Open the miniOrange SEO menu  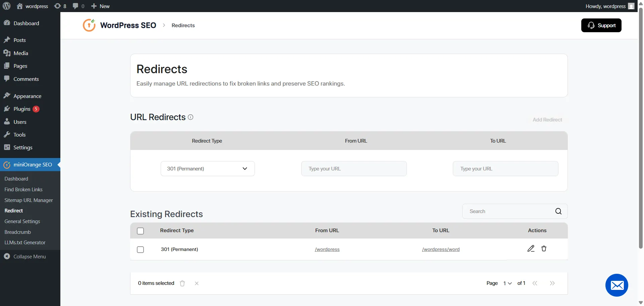tap(30, 165)
